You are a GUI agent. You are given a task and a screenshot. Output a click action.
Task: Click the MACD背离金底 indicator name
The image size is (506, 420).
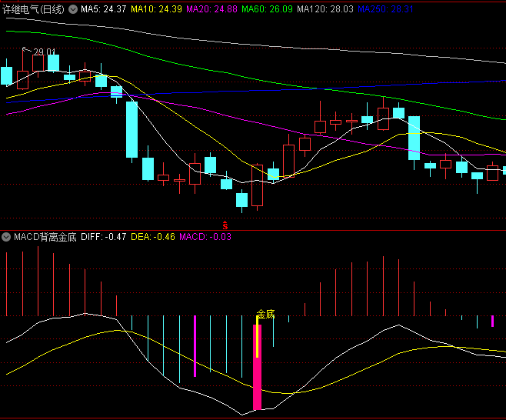45,237
